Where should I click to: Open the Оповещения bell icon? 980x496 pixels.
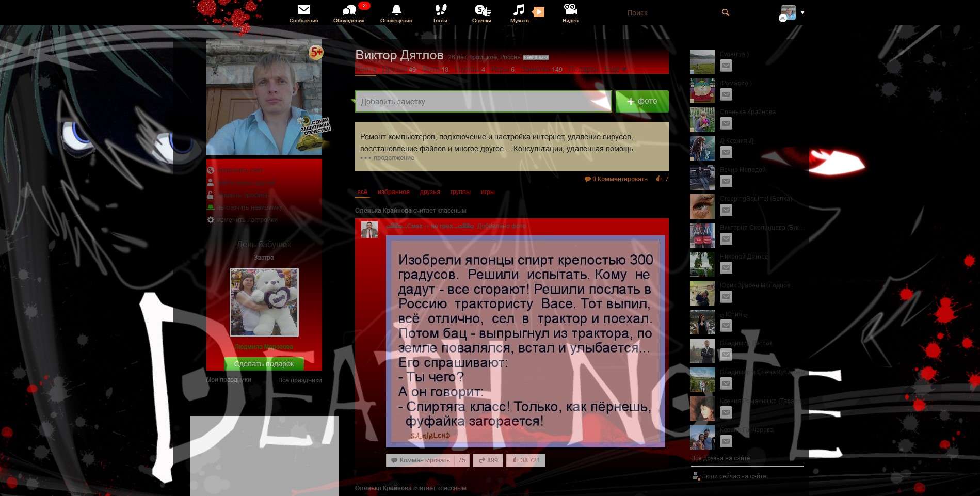(396, 9)
